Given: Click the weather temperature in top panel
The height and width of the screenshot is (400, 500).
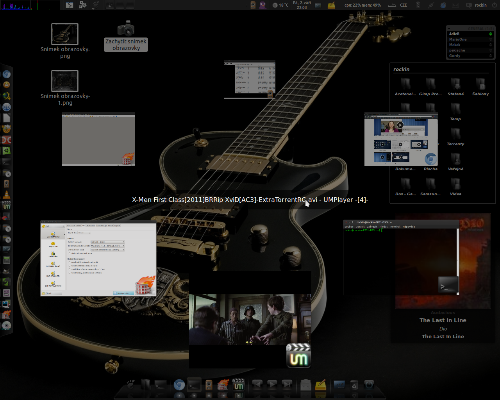Looking at the screenshot, I should point(280,5).
